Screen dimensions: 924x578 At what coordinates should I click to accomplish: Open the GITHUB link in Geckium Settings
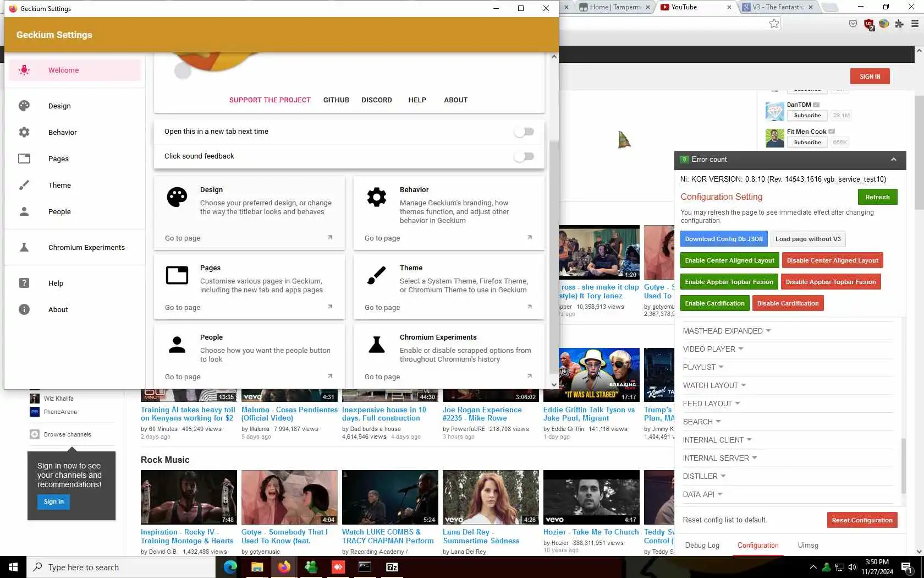pos(336,100)
